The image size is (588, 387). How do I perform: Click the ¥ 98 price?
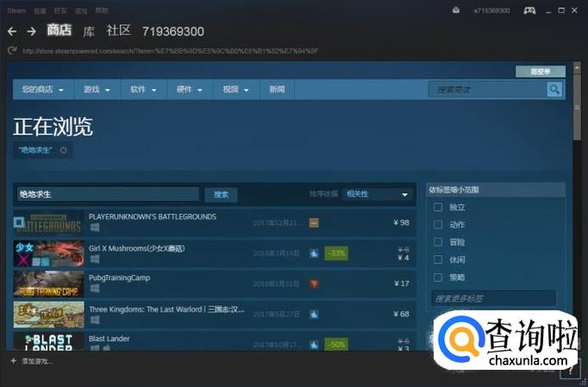tap(401, 222)
